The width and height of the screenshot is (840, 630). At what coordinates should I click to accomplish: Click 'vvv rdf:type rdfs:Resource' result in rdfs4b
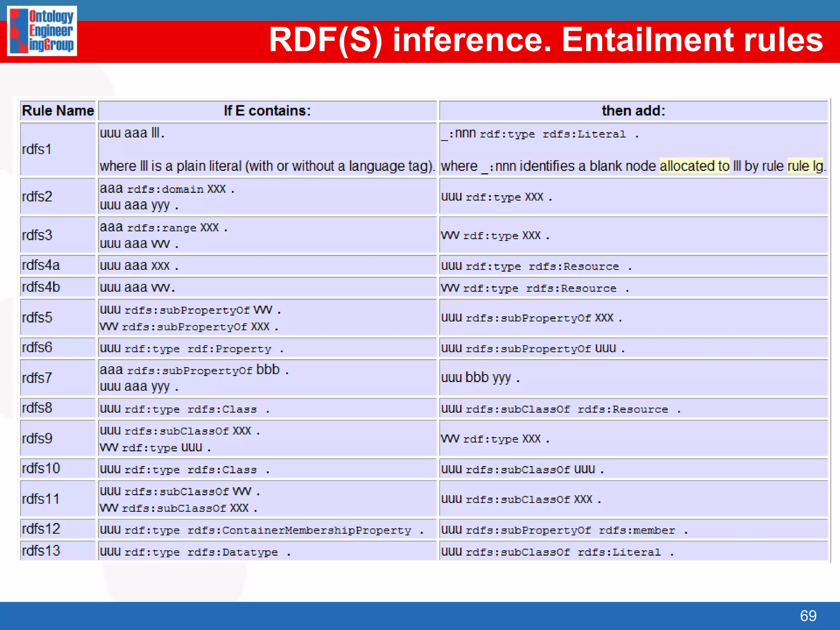535,288
